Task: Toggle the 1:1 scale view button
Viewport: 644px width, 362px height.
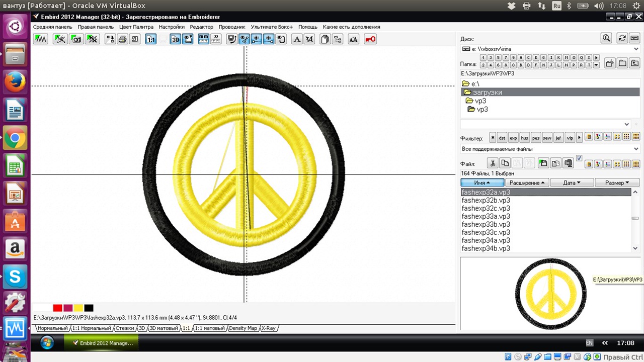Action: 151,39
